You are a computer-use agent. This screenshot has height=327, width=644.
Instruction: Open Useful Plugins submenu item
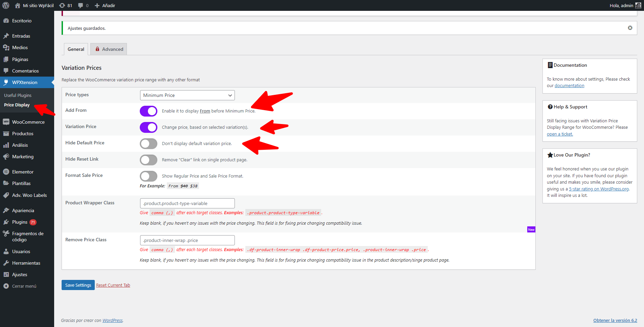[x=18, y=95]
